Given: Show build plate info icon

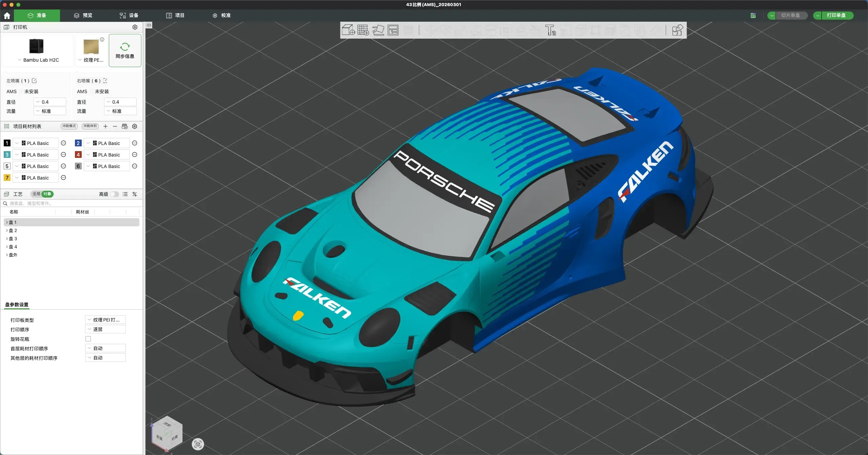Looking at the screenshot, I should 102,39.
